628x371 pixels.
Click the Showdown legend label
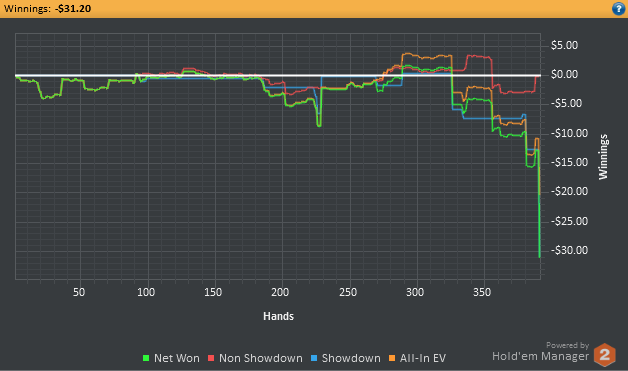click(351, 358)
